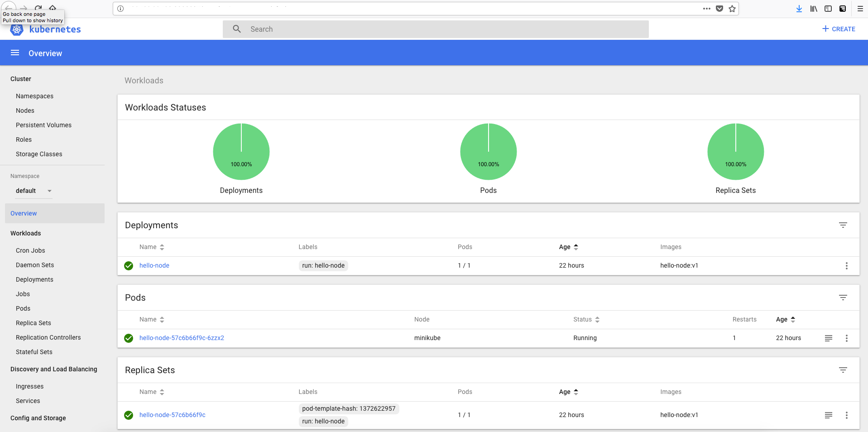Open the page actions three-dots menu
The height and width of the screenshot is (432, 868).
(706, 9)
